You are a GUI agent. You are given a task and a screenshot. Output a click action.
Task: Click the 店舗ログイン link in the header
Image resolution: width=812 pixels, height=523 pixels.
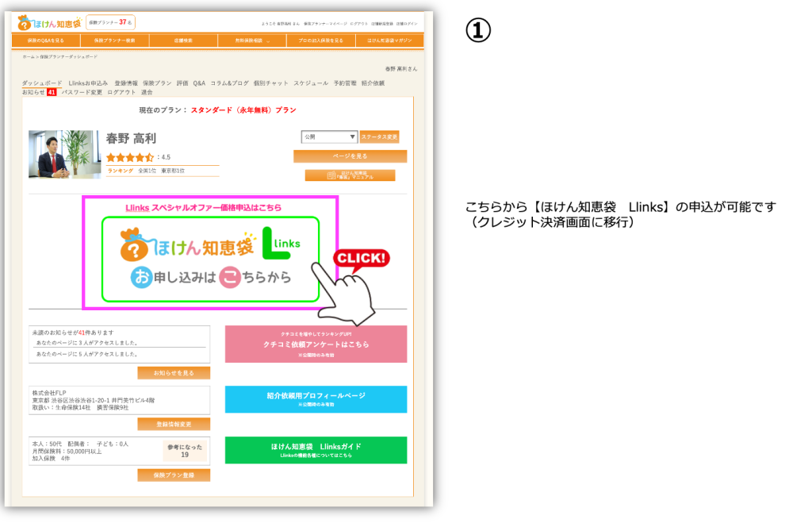point(407,24)
